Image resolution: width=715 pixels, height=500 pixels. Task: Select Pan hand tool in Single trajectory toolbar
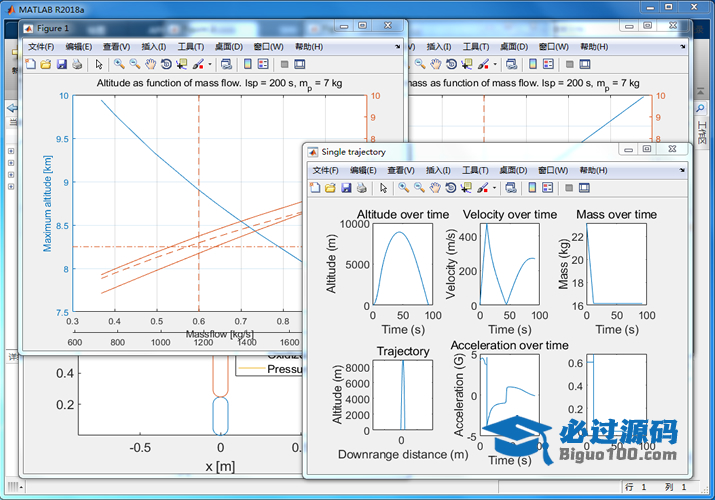click(435, 188)
